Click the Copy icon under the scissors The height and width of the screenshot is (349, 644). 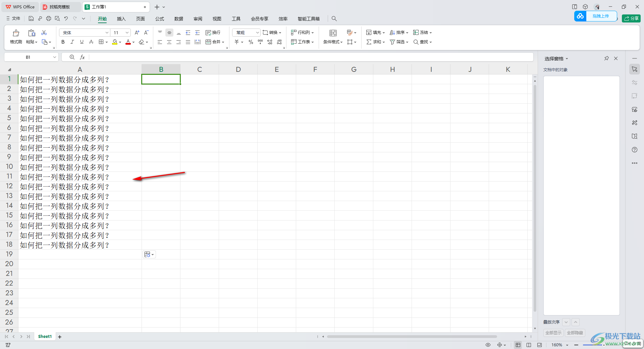coord(45,42)
